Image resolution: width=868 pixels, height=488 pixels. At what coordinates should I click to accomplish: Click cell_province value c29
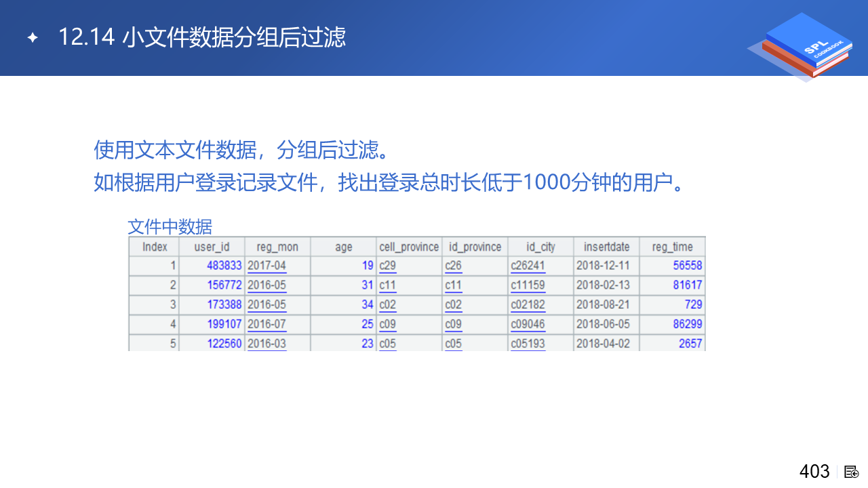click(x=409, y=266)
